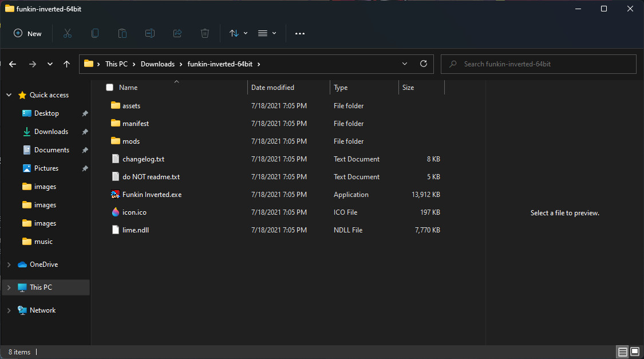The height and width of the screenshot is (359, 644).
Task: Select the Funkin Inverted.exe file
Action: tap(152, 195)
